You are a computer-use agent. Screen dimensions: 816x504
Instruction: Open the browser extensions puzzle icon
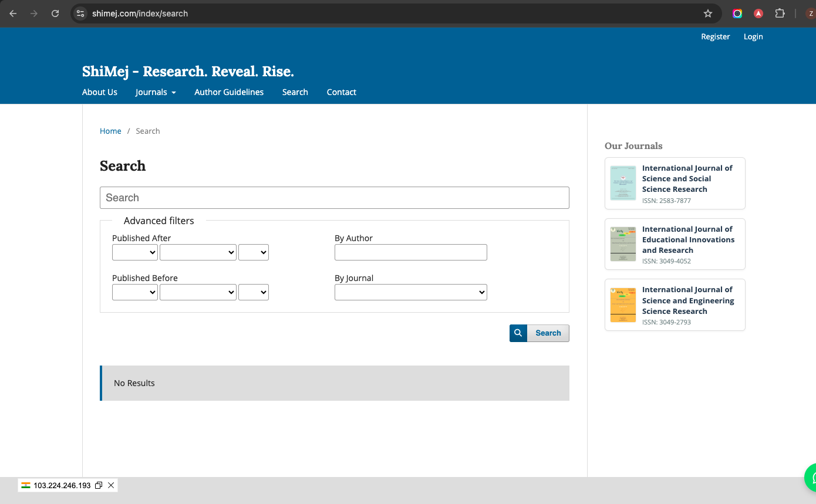[780, 13]
